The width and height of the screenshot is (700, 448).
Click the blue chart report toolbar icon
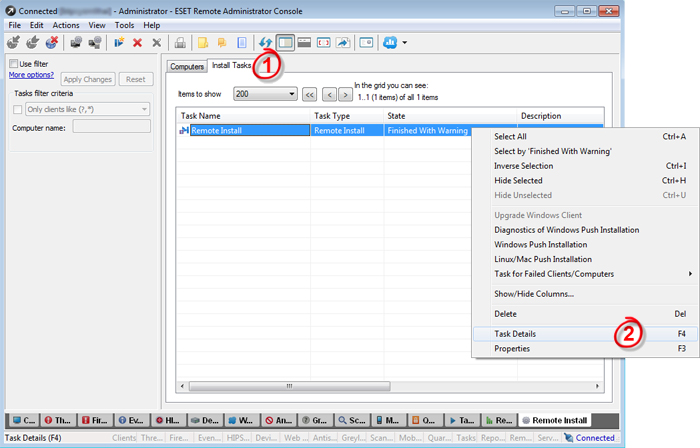390,43
